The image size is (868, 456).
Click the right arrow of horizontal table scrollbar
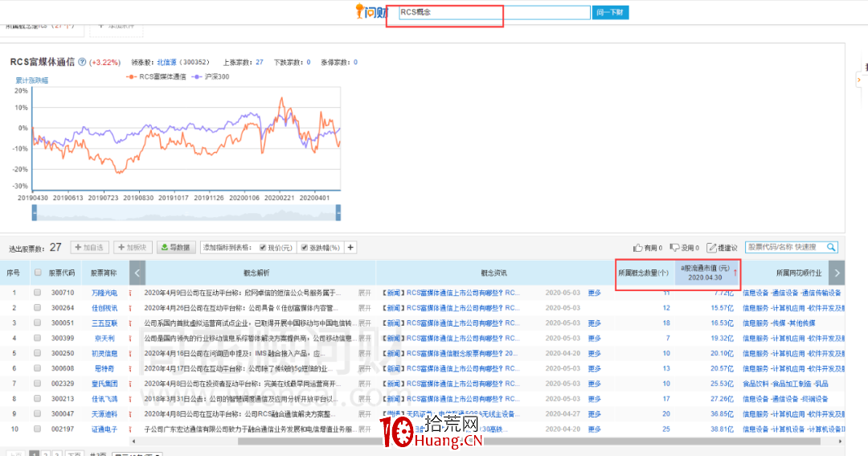coord(841,442)
